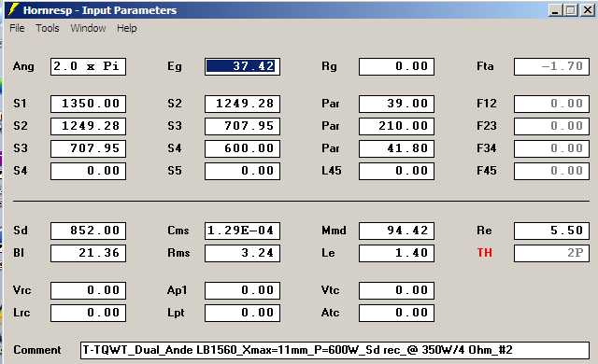
Task: Click the Mmd field showing 94.42
Action: pos(396,231)
